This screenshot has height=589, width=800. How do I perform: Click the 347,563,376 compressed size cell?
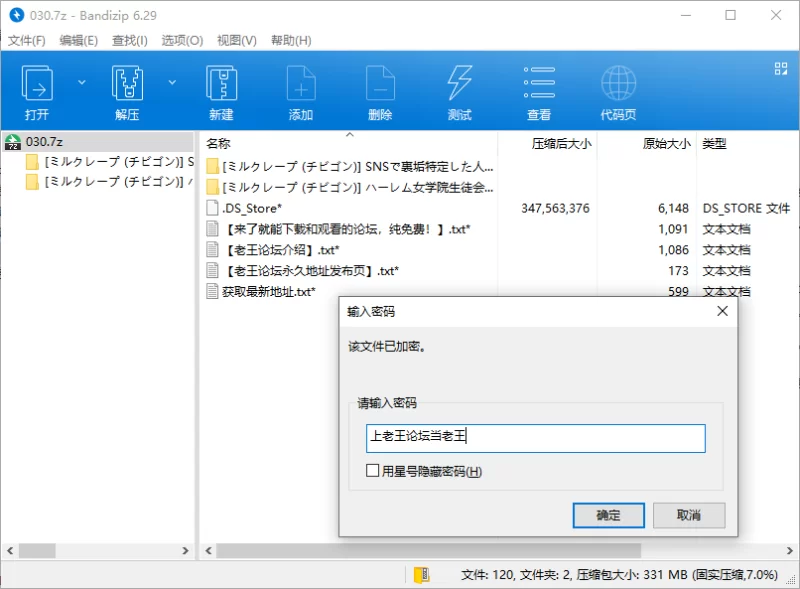(x=555, y=208)
